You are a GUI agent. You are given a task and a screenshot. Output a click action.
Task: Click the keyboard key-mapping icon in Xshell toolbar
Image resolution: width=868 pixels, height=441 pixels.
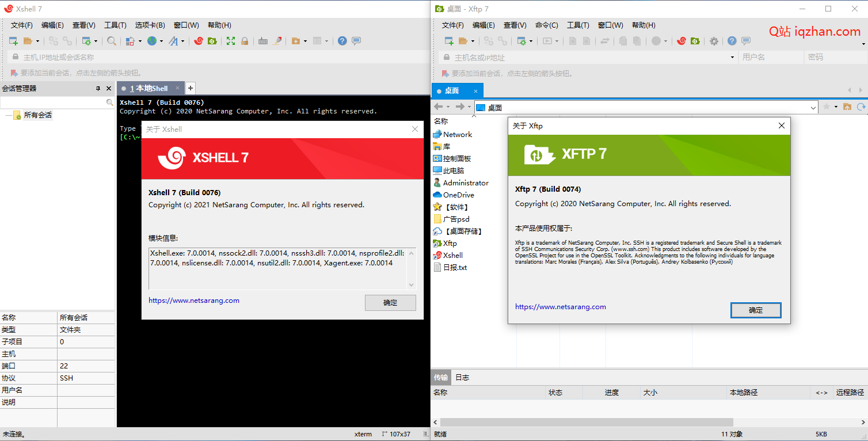(263, 41)
